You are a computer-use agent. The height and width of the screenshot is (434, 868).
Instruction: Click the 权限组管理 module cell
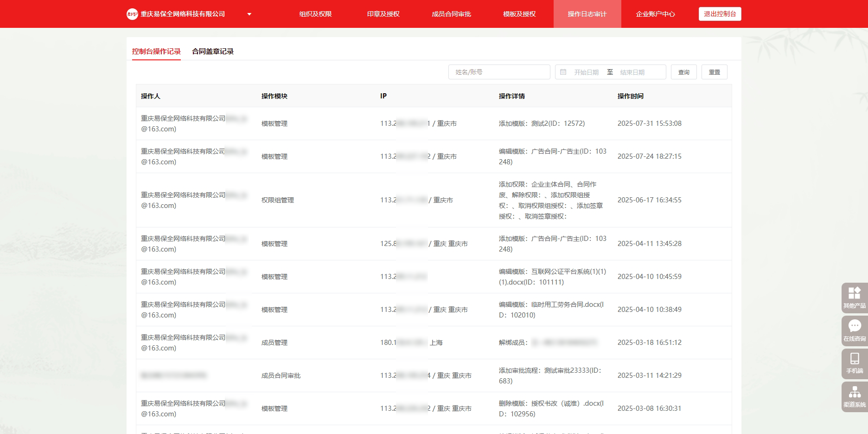(x=277, y=200)
